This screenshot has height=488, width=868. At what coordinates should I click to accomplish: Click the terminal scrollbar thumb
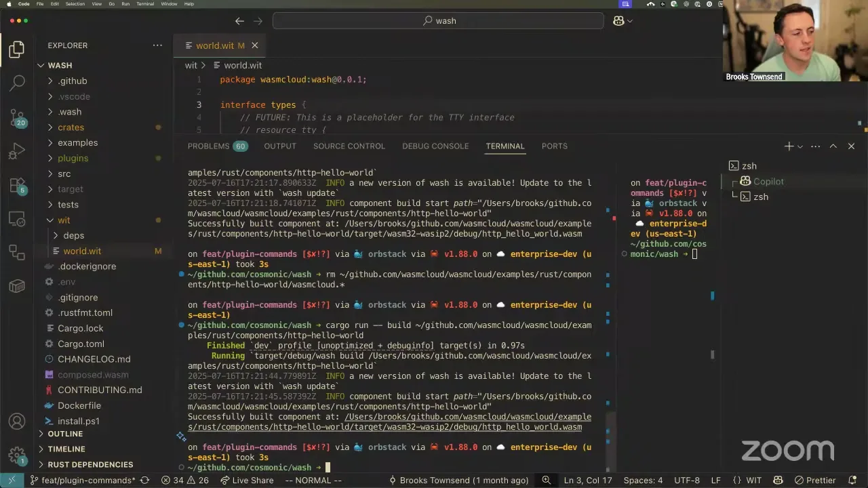[x=612, y=442]
